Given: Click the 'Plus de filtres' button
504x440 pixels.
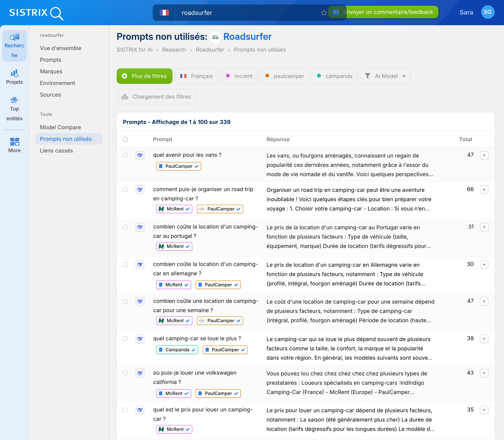Looking at the screenshot, I should pos(145,76).
